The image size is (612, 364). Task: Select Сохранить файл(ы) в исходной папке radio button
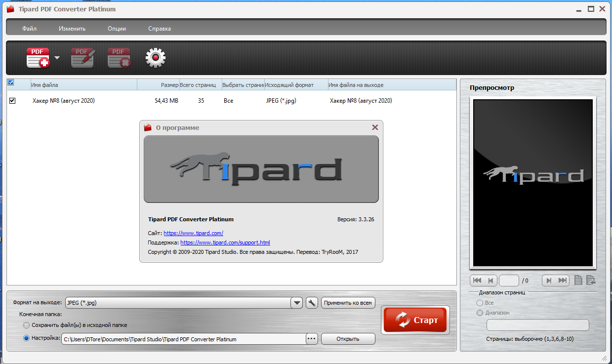point(26,325)
